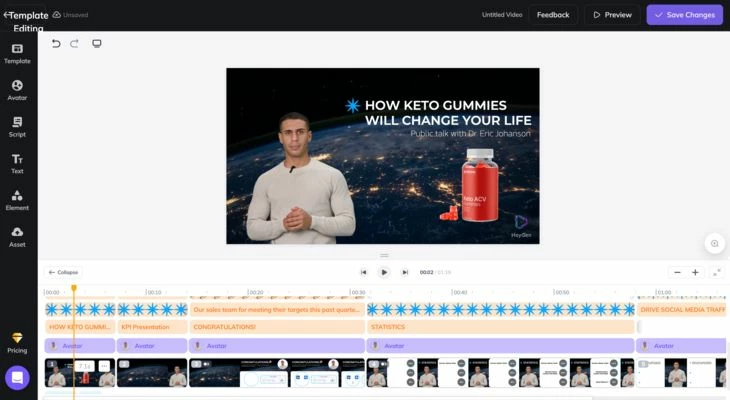This screenshot has width=730, height=400.
Task: Open the Asset upload panel
Action: (x=17, y=237)
